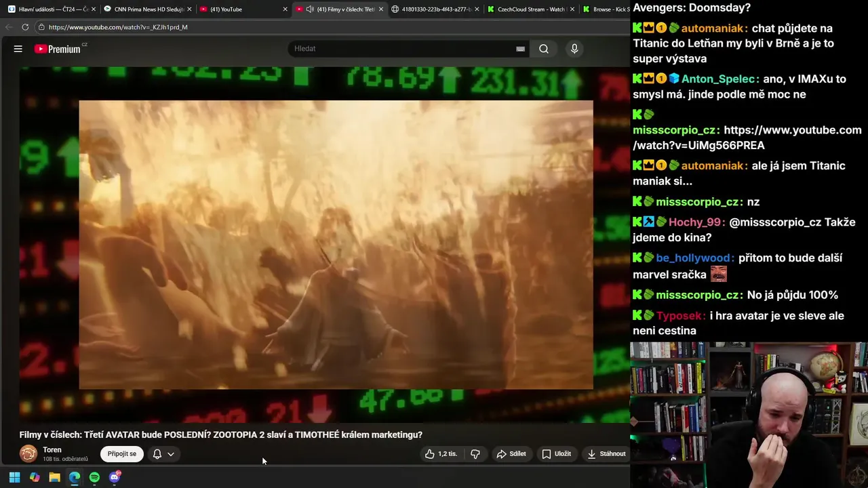The image size is (868, 488).
Task: Click the video title Filmy v číslech
Action: [221, 435]
